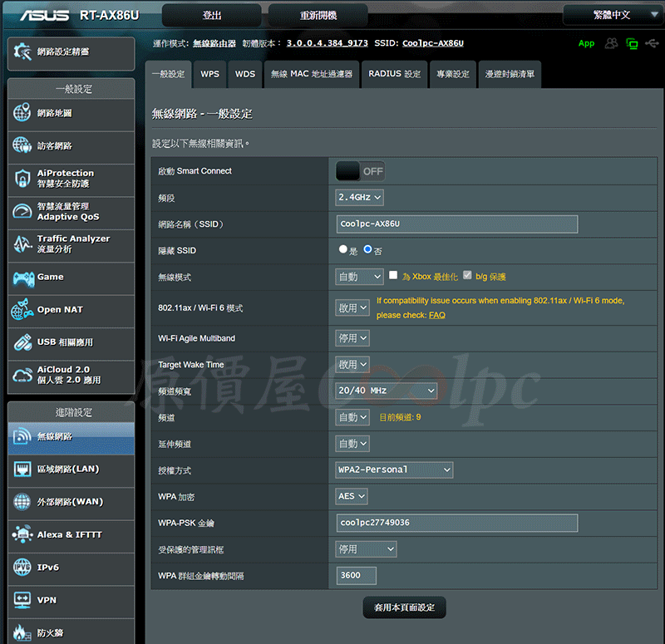The height and width of the screenshot is (644, 665).
Task: Open Traffic Analyzer icon
Action: point(22,243)
